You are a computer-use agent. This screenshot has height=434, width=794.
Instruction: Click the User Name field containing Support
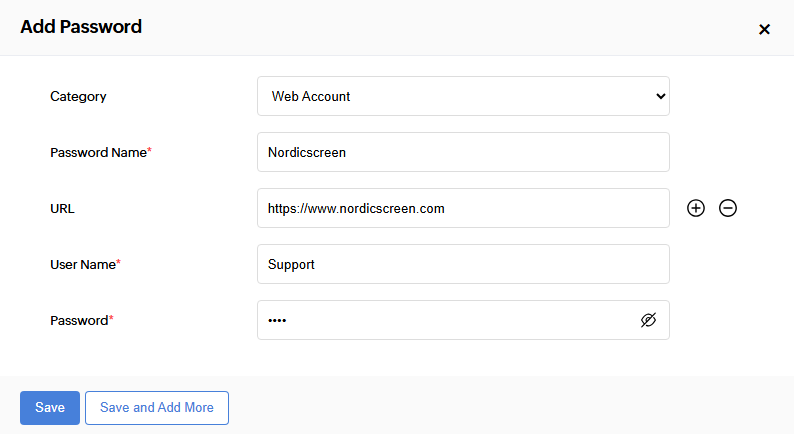tap(463, 264)
